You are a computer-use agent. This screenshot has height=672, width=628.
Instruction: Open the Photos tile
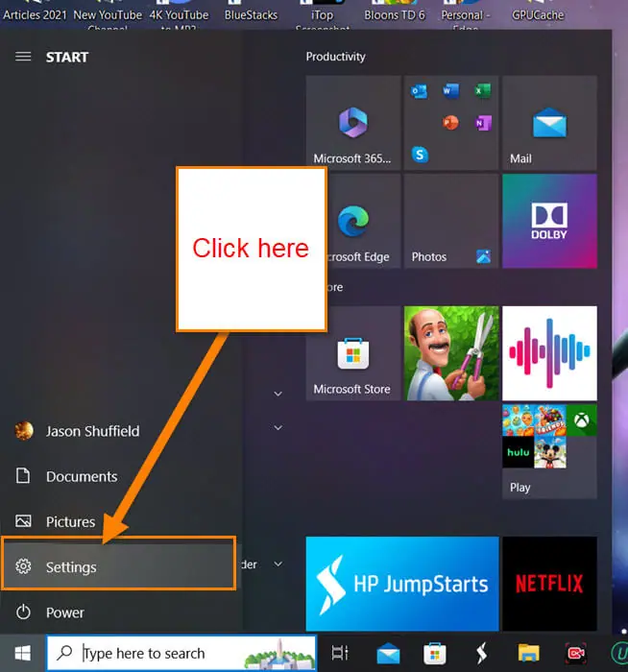coord(451,221)
